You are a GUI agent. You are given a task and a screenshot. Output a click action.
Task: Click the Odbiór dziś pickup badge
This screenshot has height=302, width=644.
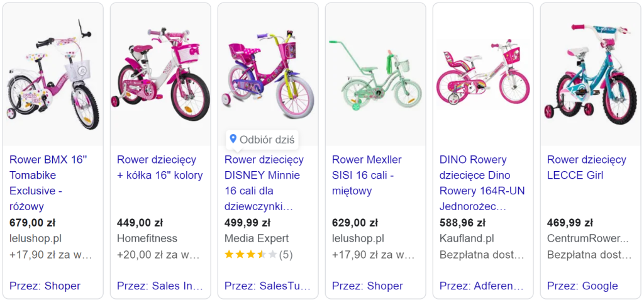262,140
